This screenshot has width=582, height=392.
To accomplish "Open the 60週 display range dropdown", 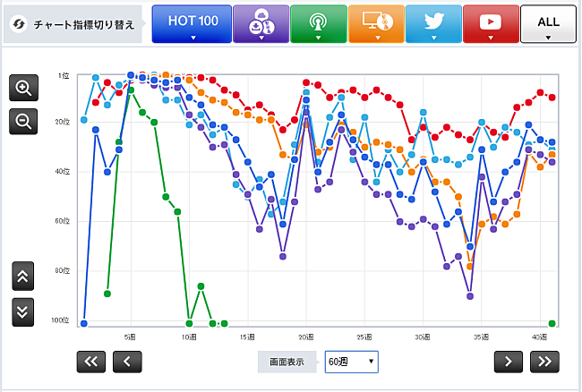I will [x=352, y=362].
